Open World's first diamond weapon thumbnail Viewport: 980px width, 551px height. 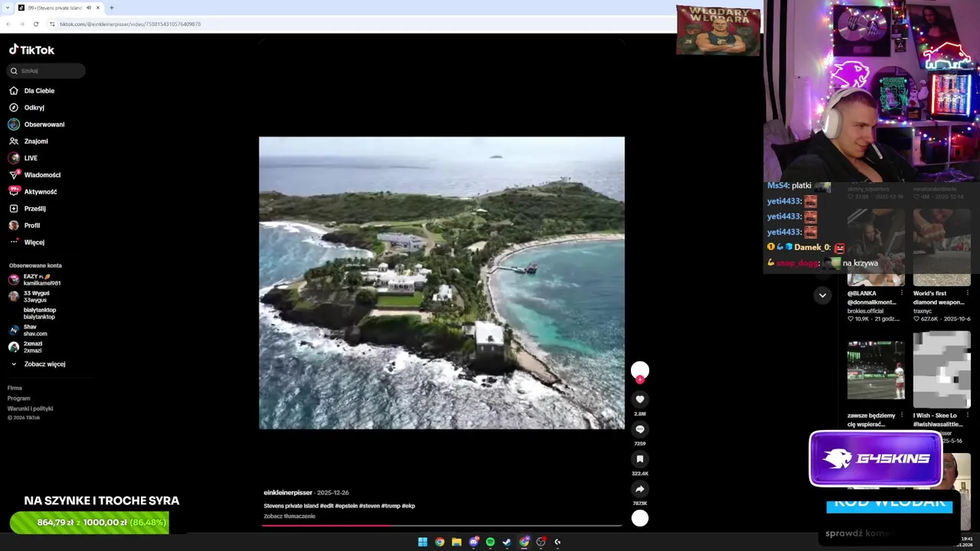[942, 247]
